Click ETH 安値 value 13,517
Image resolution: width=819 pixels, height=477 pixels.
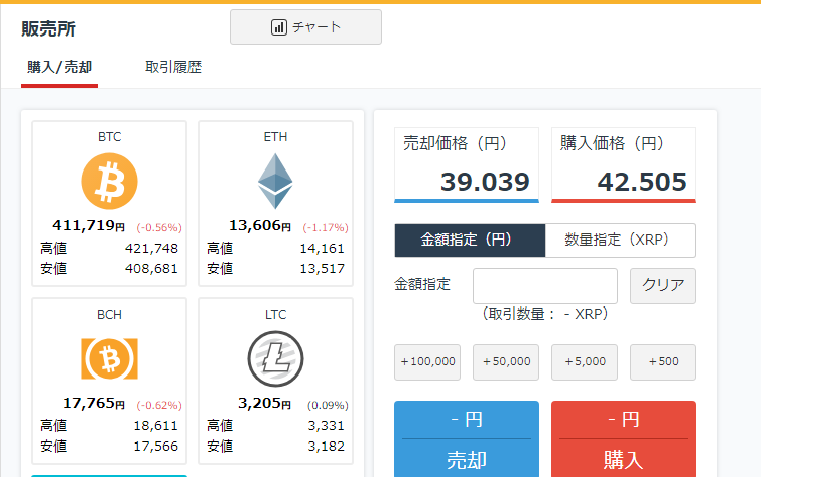tap(322, 269)
